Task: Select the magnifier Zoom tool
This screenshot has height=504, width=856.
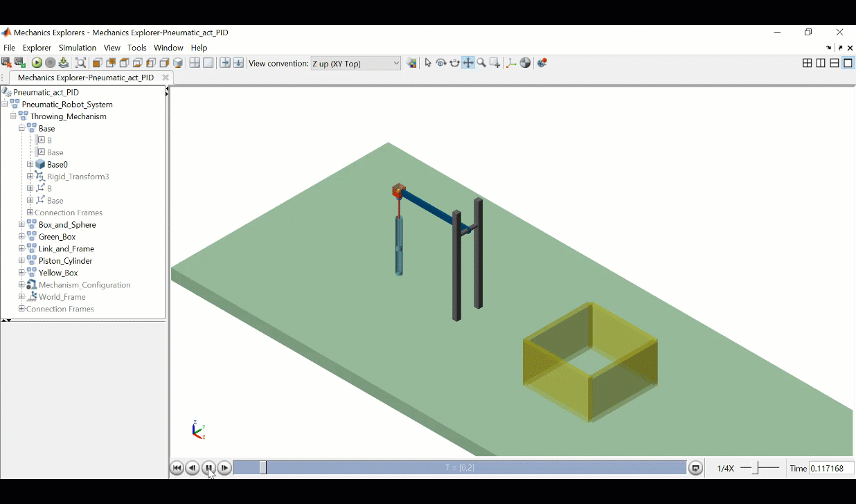Action: point(481,63)
